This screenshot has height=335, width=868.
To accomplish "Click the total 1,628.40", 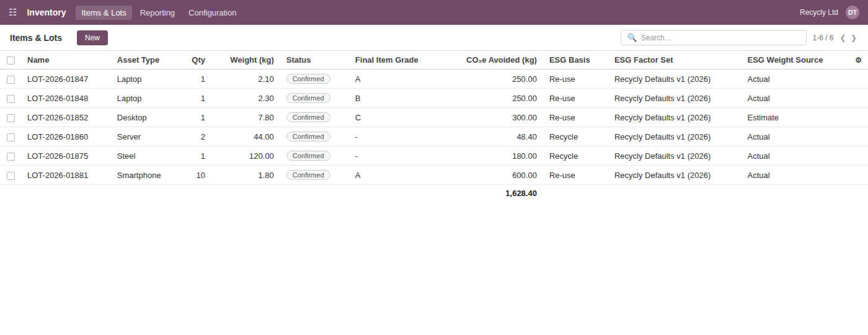I will coord(521,194).
